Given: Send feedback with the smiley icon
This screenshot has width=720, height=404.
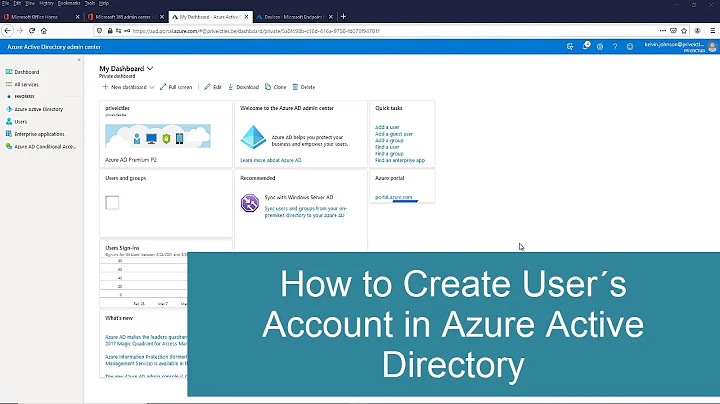Looking at the screenshot, I should pyautogui.click(x=630, y=47).
